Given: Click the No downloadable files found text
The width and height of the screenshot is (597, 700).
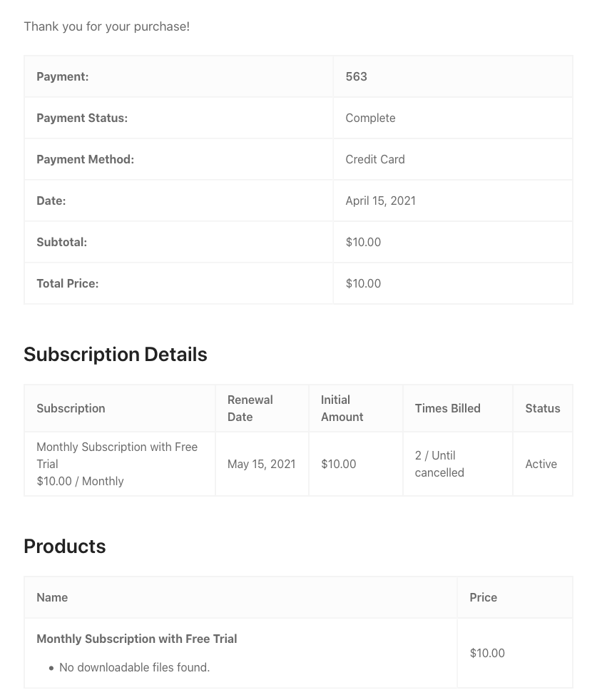Looking at the screenshot, I should coord(134,667).
